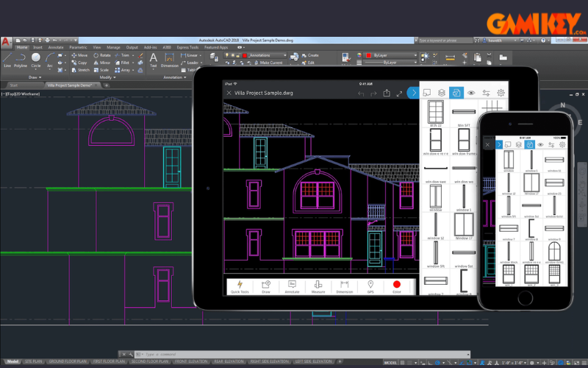
Task: Tap the Layers icon in iPad panel
Action: (x=442, y=93)
